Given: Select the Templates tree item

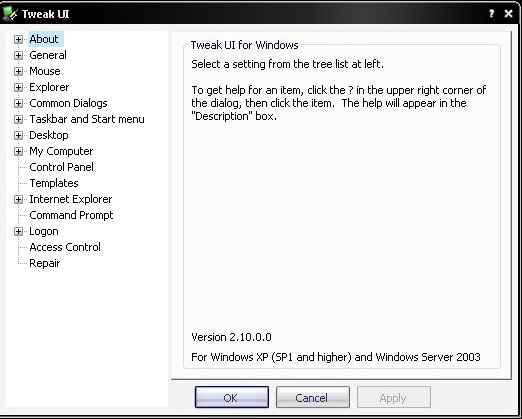Looking at the screenshot, I should tap(54, 183).
